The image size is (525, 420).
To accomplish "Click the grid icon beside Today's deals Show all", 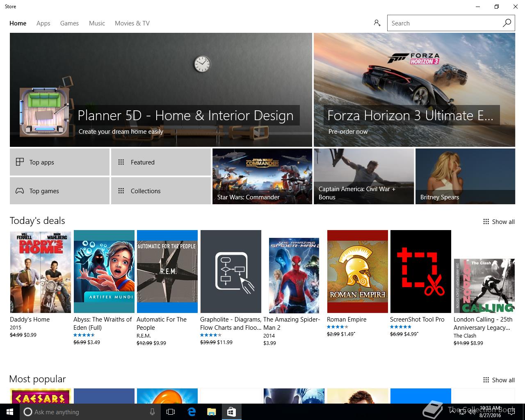I will coord(486,221).
